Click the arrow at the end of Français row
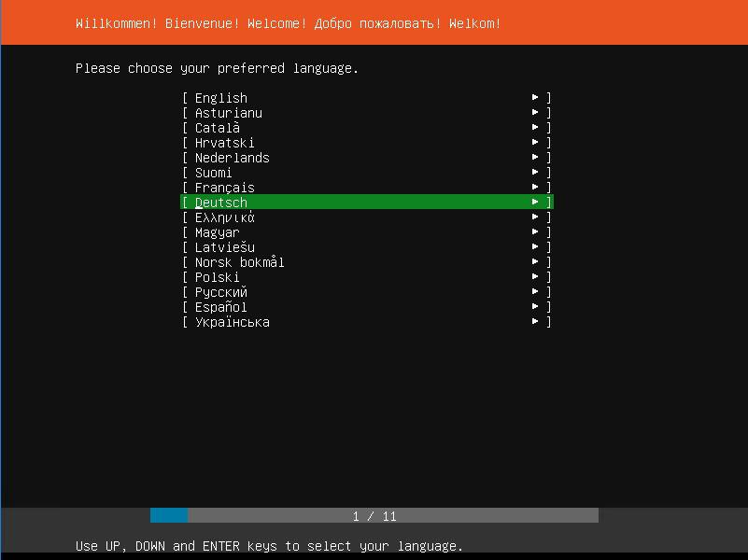The width and height of the screenshot is (748, 560). point(535,188)
